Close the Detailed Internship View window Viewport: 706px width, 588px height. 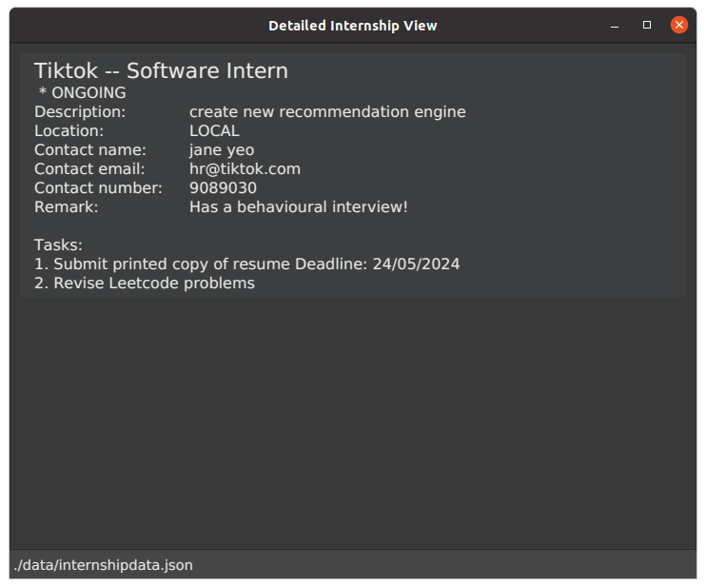pos(678,25)
